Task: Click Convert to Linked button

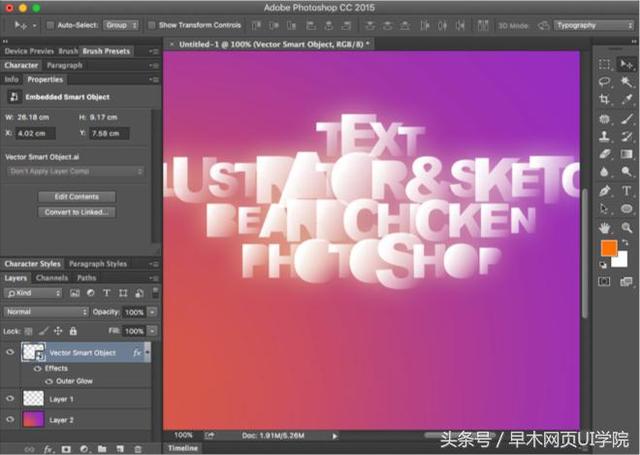Action: (x=77, y=212)
